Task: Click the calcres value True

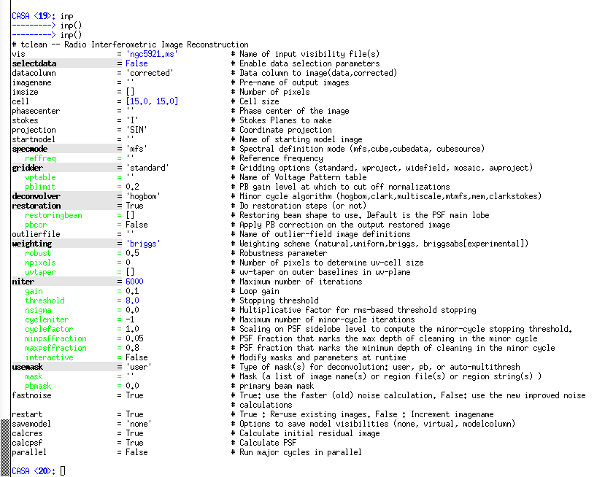Action: 134,433
